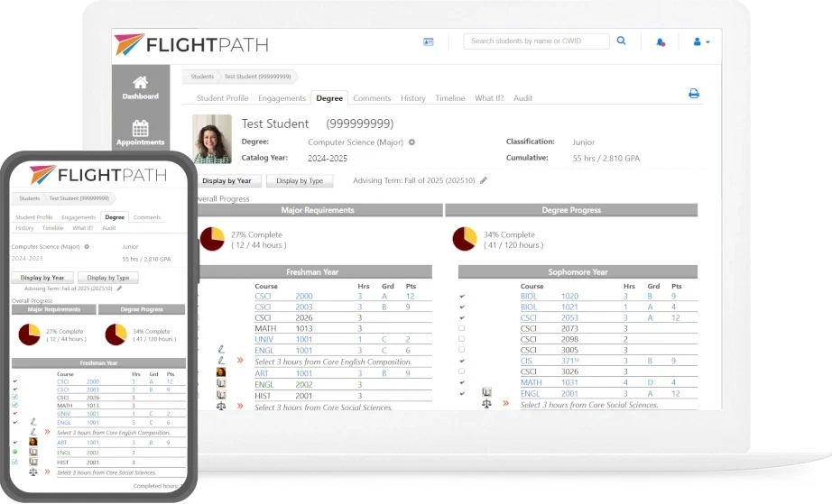Screen dimensions: 832x504
Task: Click gear icon next to Computer Science (Major) on laptop
Action: (x=411, y=142)
